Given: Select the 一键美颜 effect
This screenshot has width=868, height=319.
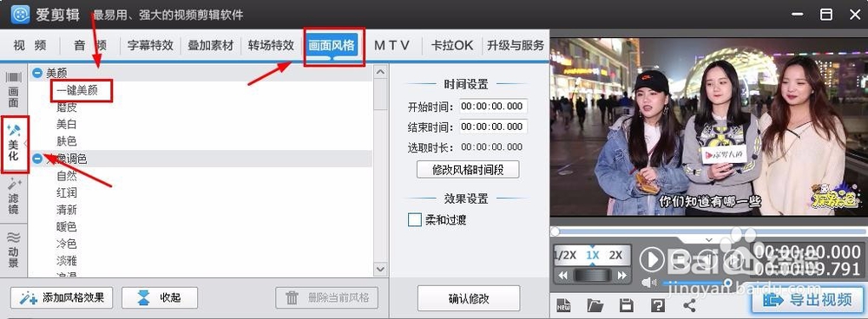Looking at the screenshot, I should click(x=77, y=90).
